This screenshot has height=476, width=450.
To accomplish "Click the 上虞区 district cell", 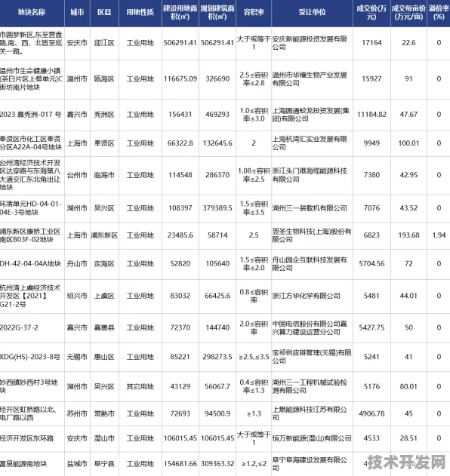I will tap(104, 296).
